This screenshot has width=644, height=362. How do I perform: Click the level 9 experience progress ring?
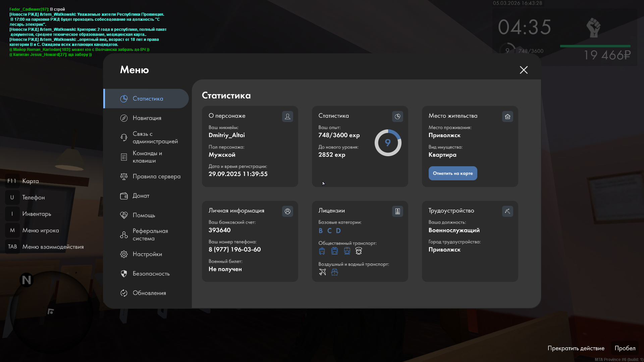(x=388, y=143)
